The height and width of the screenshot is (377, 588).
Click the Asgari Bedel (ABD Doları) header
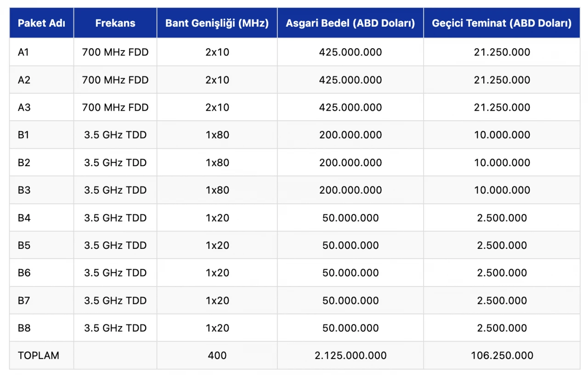tap(350, 23)
